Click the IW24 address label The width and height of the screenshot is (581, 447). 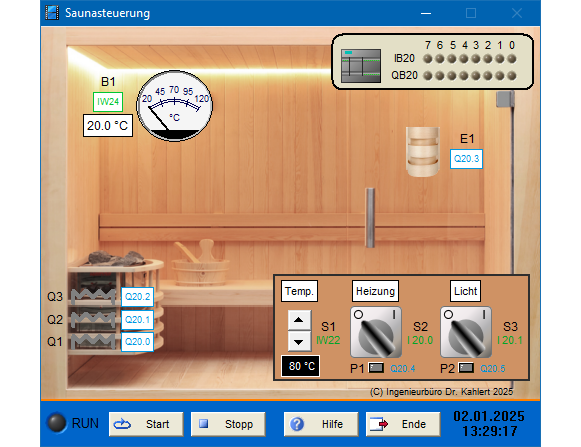click(108, 102)
